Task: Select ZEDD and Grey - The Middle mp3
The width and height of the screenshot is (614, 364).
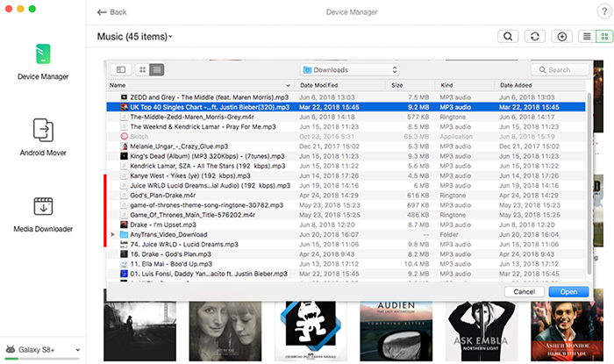Action: 346,97
